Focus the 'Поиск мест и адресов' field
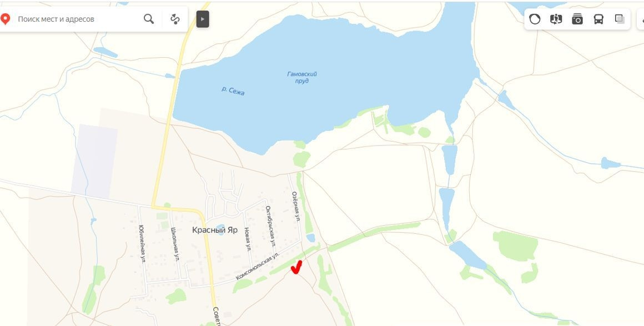Image resolution: width=644 pixels, height=326 pixels. tap(78, 19)
